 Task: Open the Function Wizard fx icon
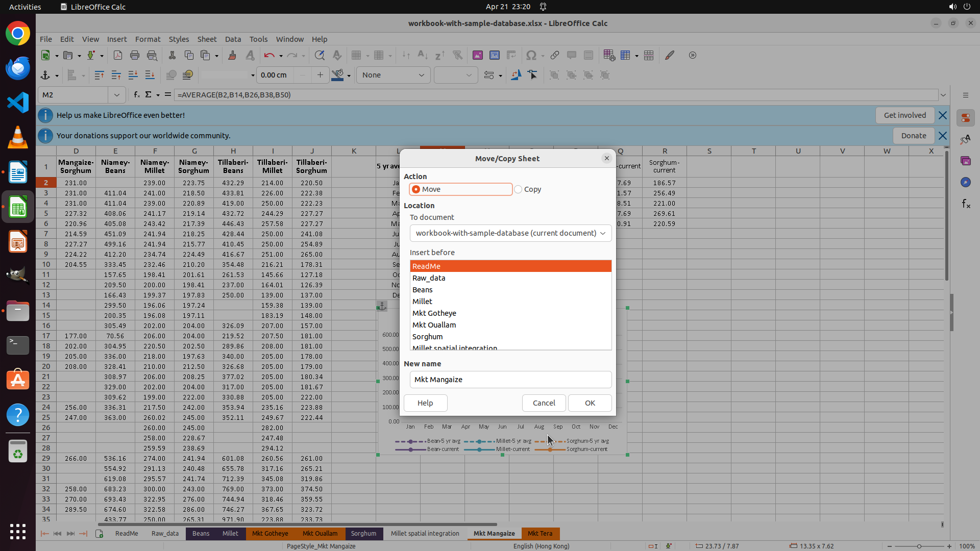coord(136,95)
